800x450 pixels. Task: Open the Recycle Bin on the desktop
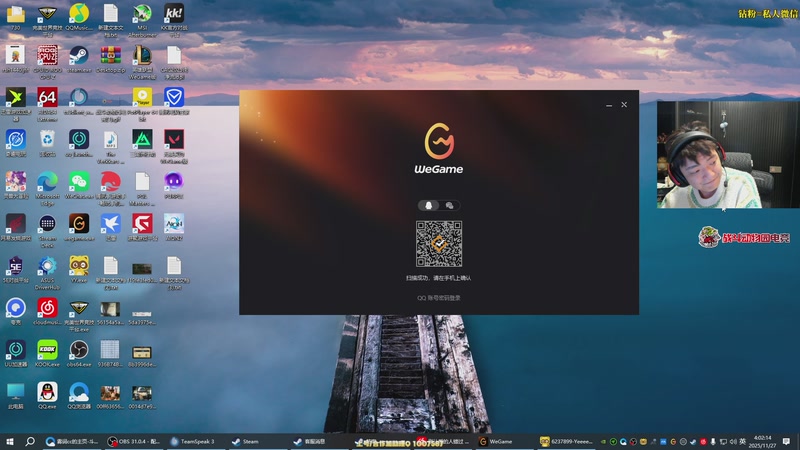point(47,143)
